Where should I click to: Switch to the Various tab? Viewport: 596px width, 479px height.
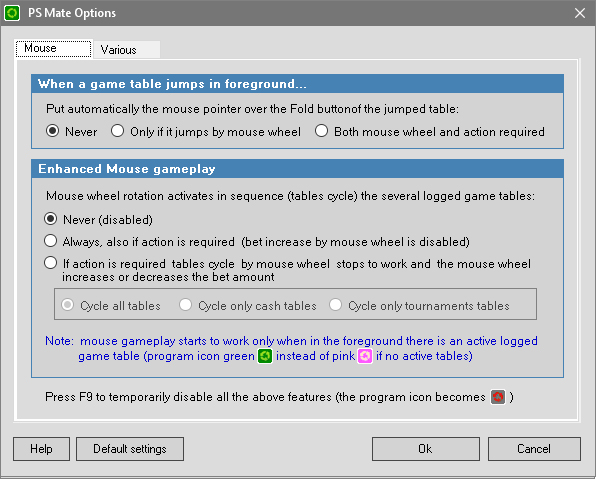127,50
